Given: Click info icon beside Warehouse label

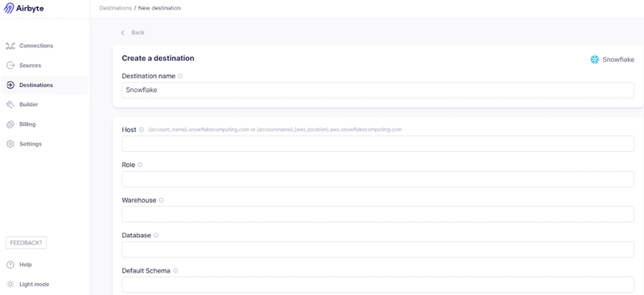Looking at the screenshot, I should tap(161, 200).
